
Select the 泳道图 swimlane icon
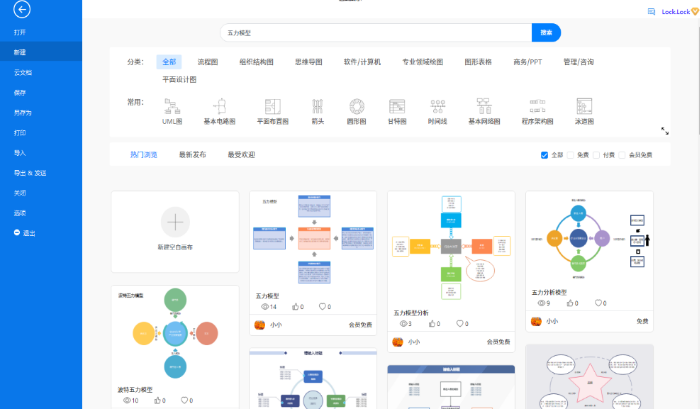(584, 107)
